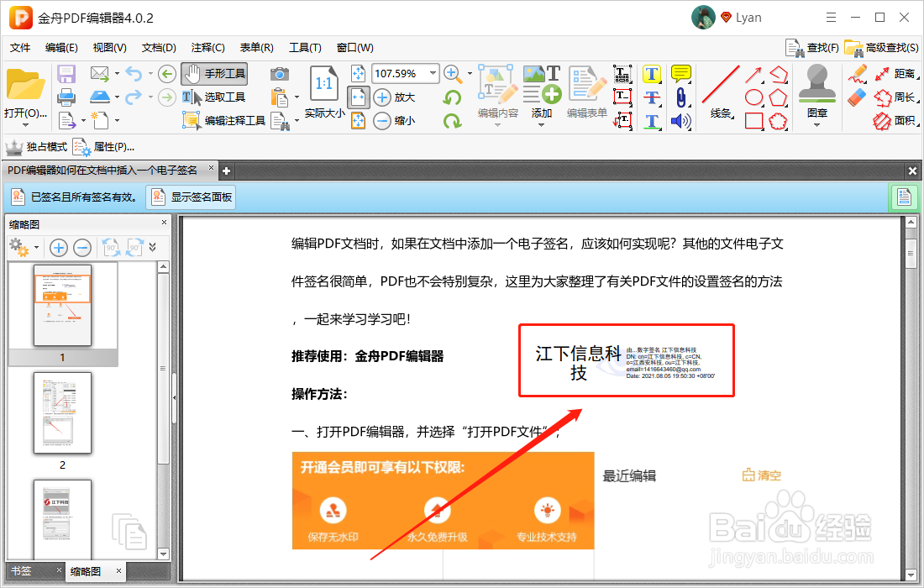The image size is (924, 588).
Task: Click the green previous view arrow
Action: [167, 74]
